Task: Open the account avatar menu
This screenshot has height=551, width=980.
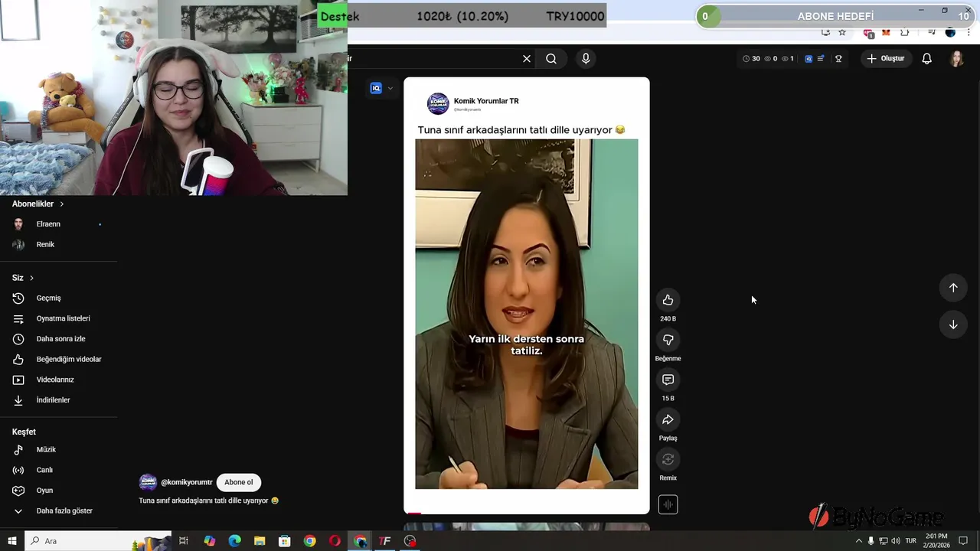Action: 956,59
